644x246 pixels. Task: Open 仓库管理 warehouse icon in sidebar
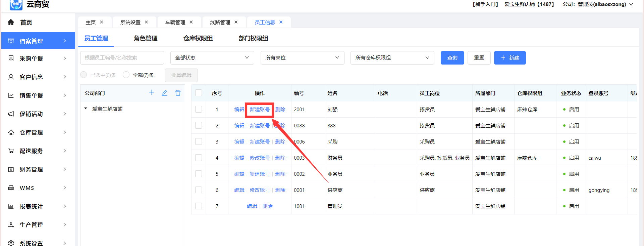(x=11, y=132)
